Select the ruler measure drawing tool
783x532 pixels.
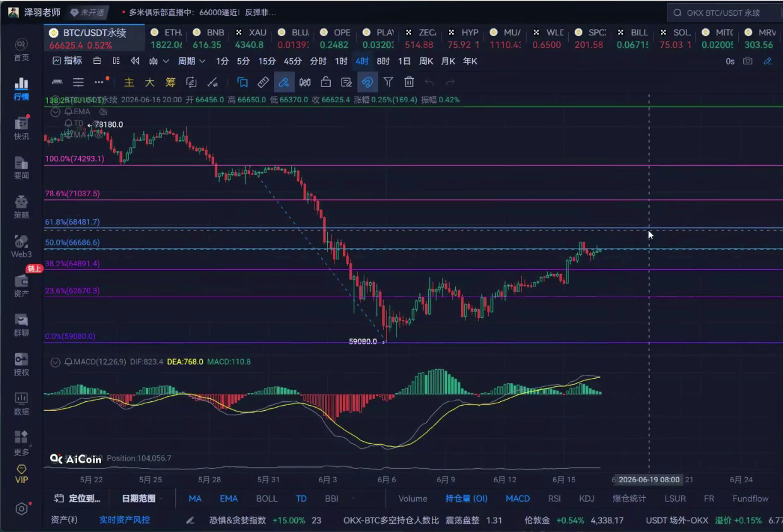click(x=263, y=82)
